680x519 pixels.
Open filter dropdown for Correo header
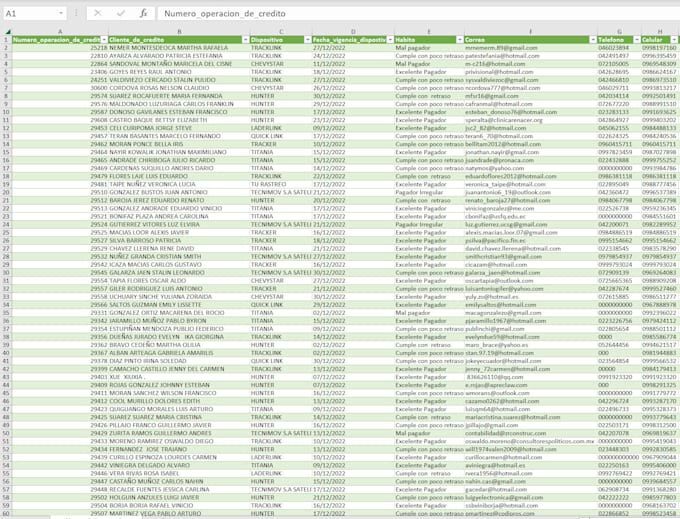(593, 39)
